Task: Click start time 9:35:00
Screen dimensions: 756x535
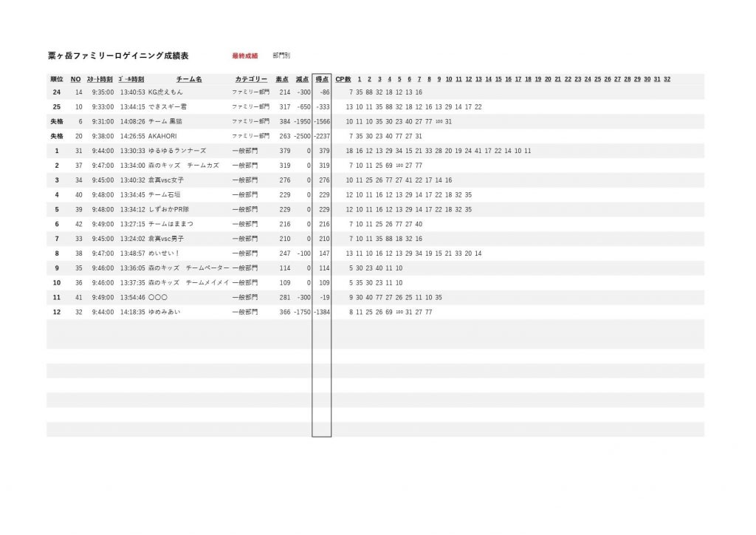Action: coord(103,92)
